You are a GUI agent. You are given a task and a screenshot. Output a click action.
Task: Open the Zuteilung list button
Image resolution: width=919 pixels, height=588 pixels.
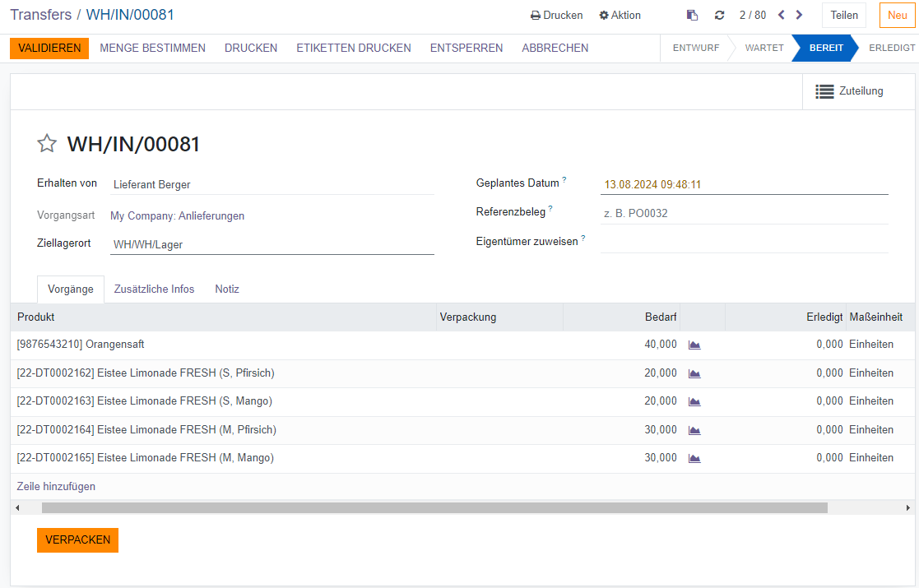coord(849,91)
